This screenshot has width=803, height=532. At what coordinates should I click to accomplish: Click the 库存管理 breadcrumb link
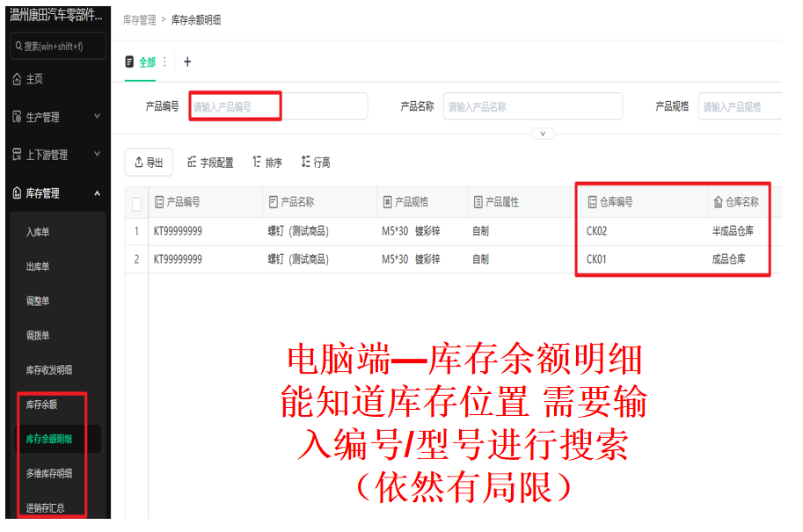(x=139, y=19)
